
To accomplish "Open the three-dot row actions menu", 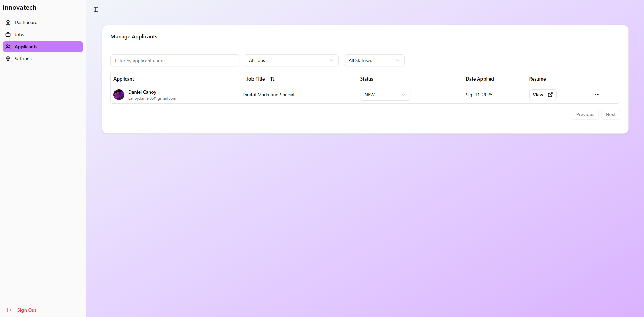I will (x=597, y=95).
